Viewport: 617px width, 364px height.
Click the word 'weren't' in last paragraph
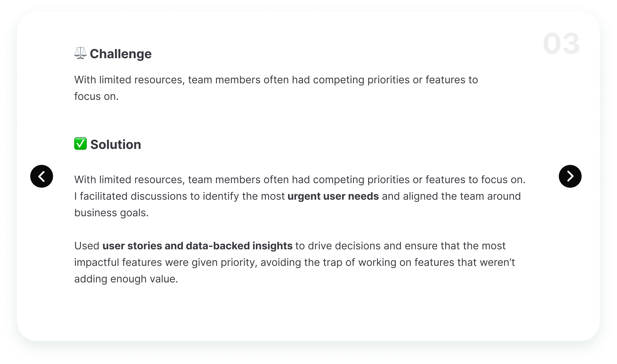point(497,262)
